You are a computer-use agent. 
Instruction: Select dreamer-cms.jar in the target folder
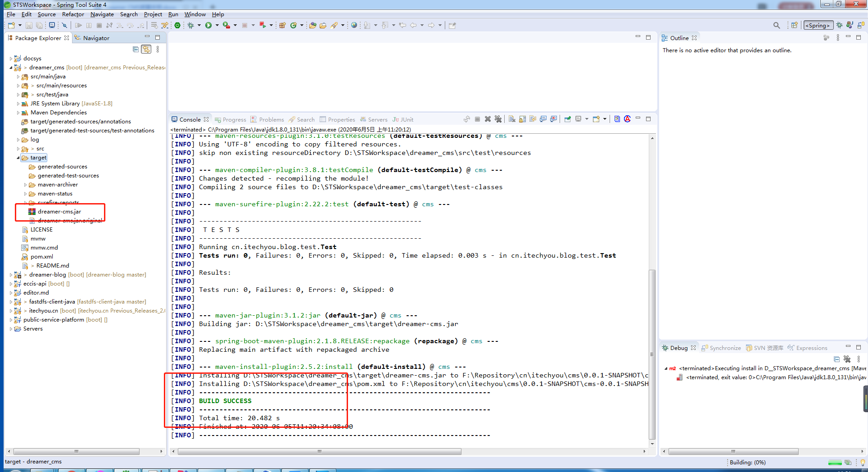click(59, 212)
